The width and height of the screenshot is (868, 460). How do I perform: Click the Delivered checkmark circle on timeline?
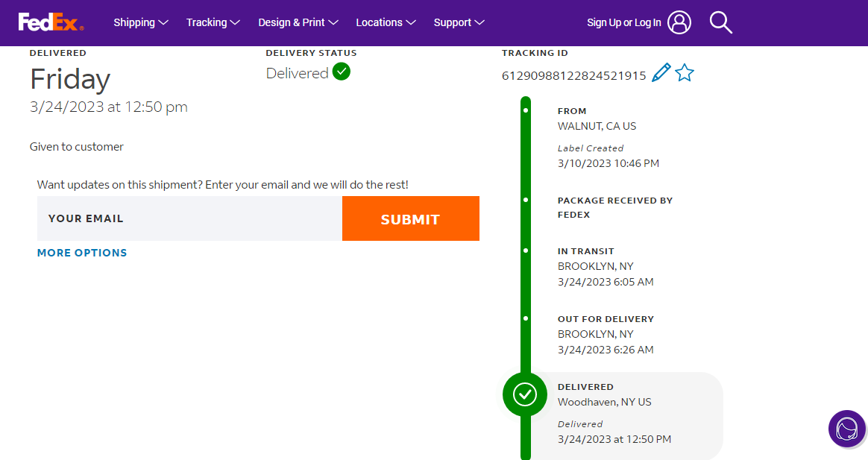[525, 394]
